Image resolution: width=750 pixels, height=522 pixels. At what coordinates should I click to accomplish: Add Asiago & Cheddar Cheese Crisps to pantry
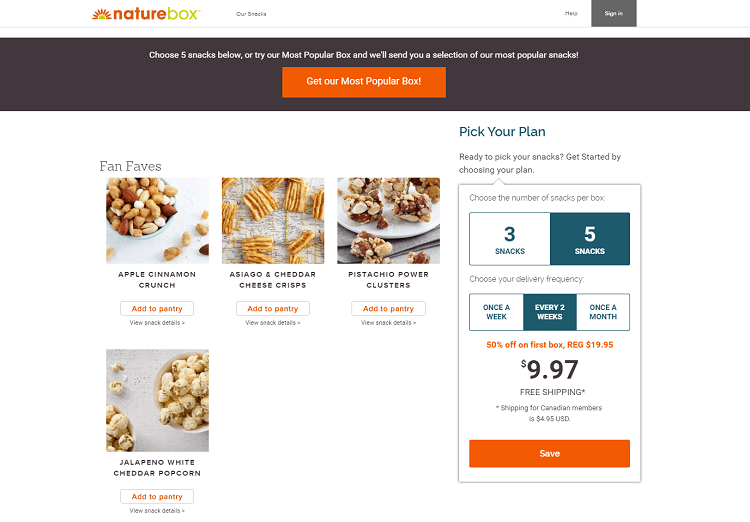point(273,309)
